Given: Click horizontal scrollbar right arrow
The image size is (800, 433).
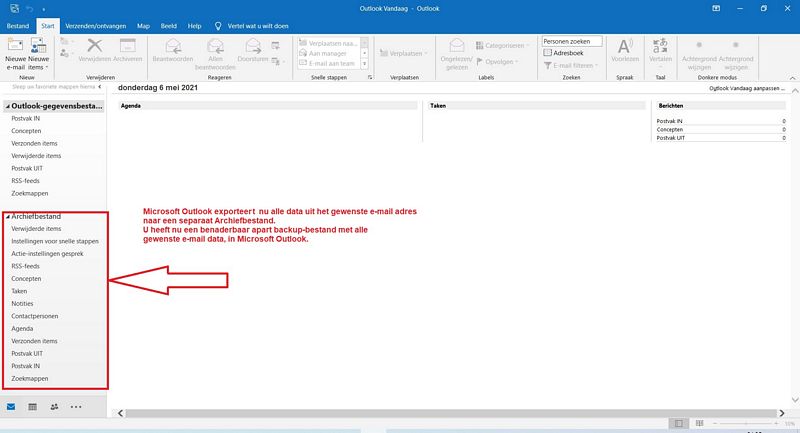Looking at the screenshot, I should [782, 413].
